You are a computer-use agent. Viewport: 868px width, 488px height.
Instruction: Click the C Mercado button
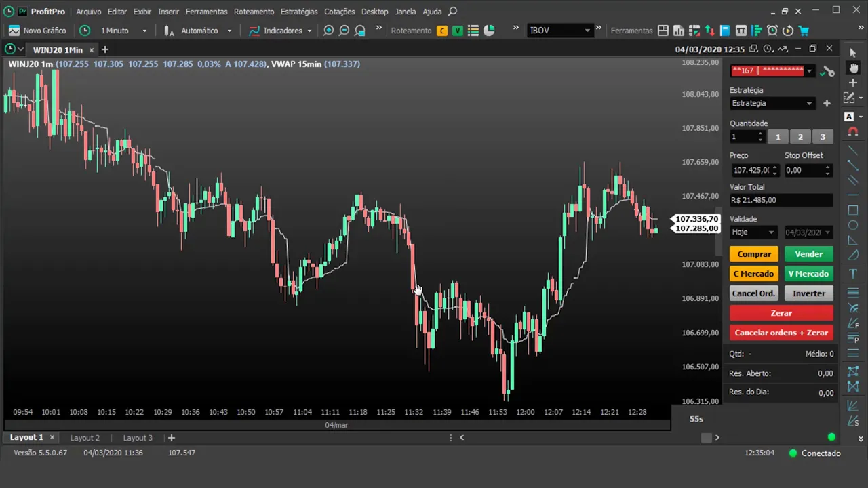(754, 274)
